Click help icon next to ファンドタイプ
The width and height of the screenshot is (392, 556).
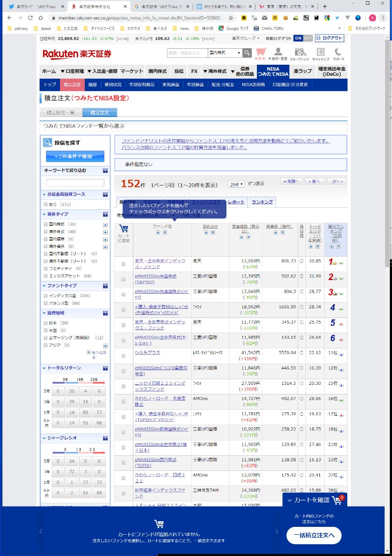[x=105, y=286]
